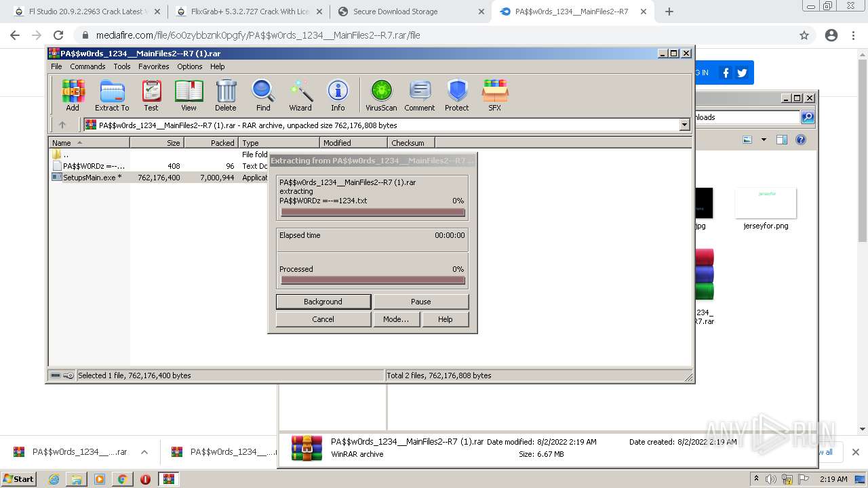Create SFX archive with SFX icon
The width and height of the screenshot is (868, 488).
tap(495, 95)
